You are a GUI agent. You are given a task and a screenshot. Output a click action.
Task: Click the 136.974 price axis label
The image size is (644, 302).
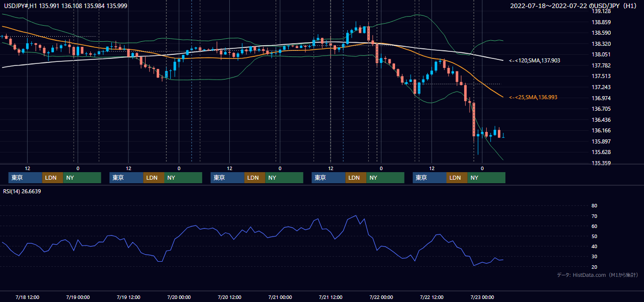tap(601, 98)
